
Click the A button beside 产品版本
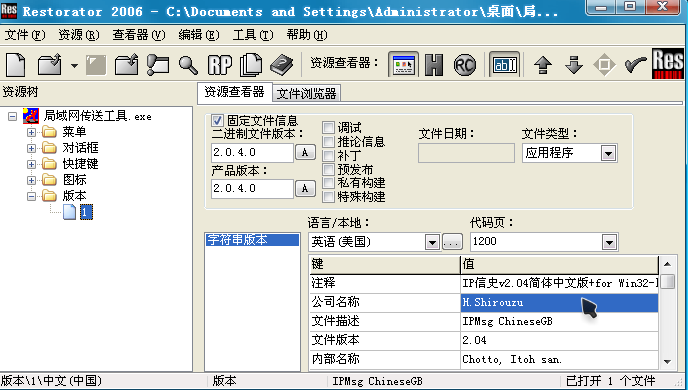[x=305, y=189]
